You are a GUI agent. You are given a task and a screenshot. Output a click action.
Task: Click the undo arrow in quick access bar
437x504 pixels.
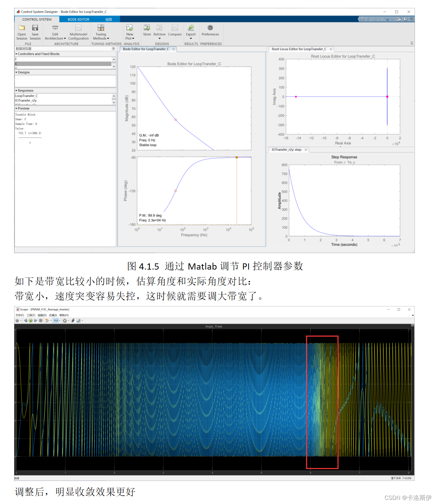coord(387,19)
